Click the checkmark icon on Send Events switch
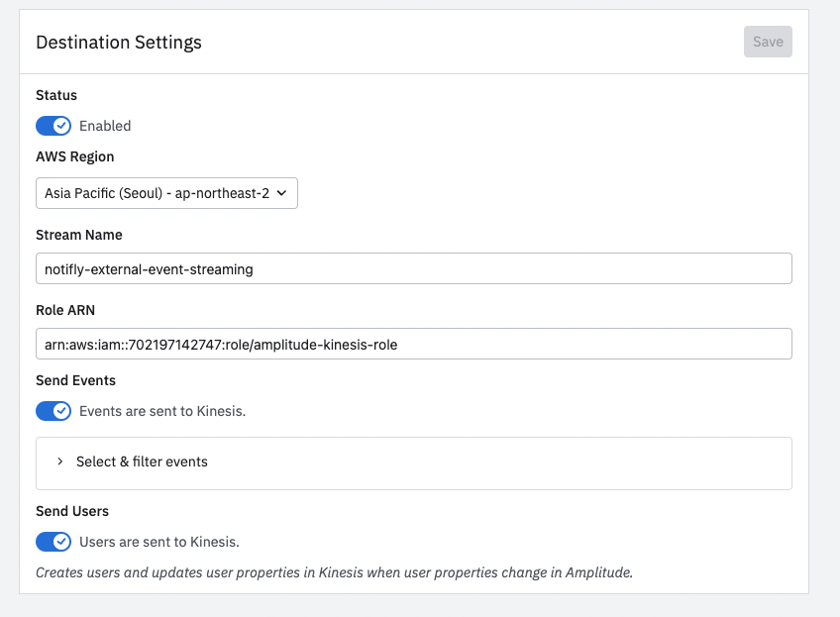840x617 pixels. (59, 410)
